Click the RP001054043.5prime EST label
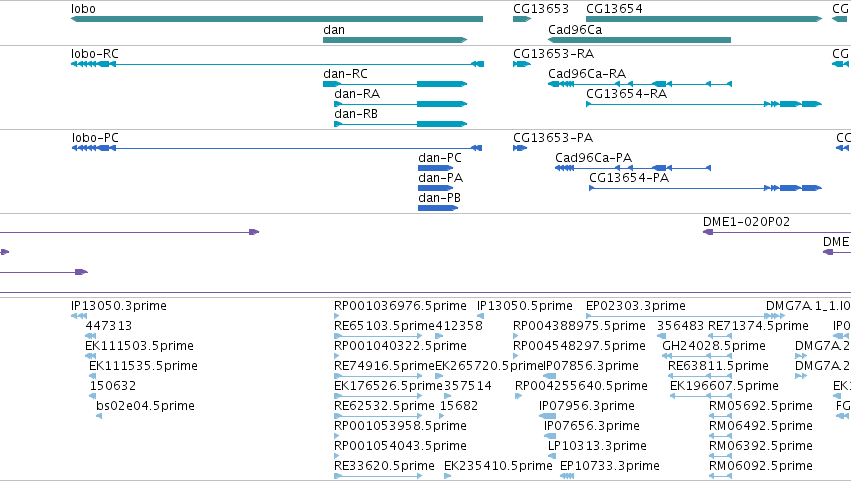Screen dimensions: 851x481 click(x=401, y=447)
